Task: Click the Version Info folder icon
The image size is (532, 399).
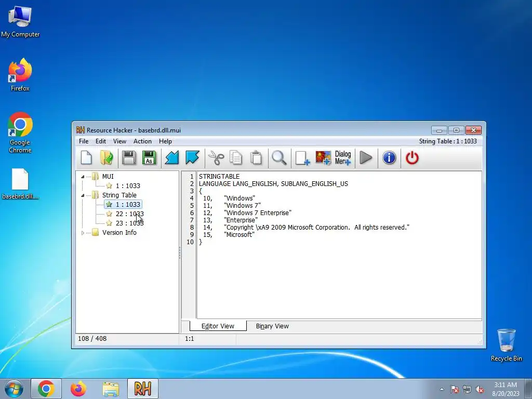Action: tap(96, 232)
